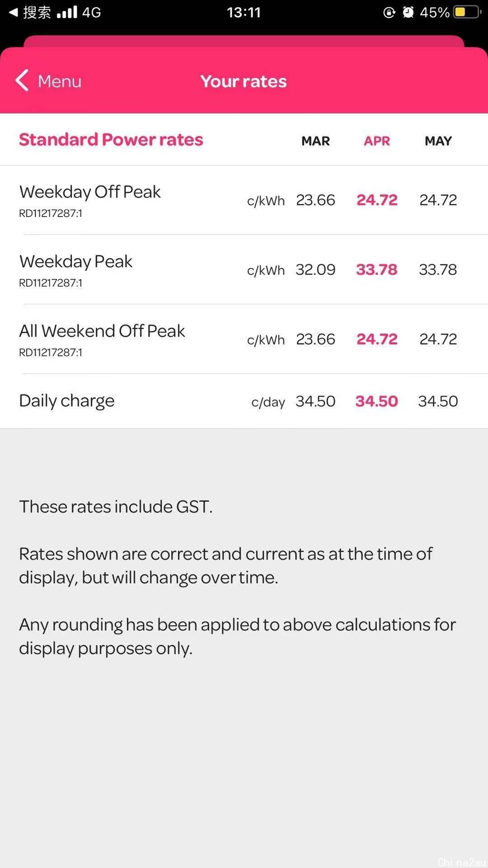Tap the Your rates title
488x868 pixels.
click(x=244, y=81)
